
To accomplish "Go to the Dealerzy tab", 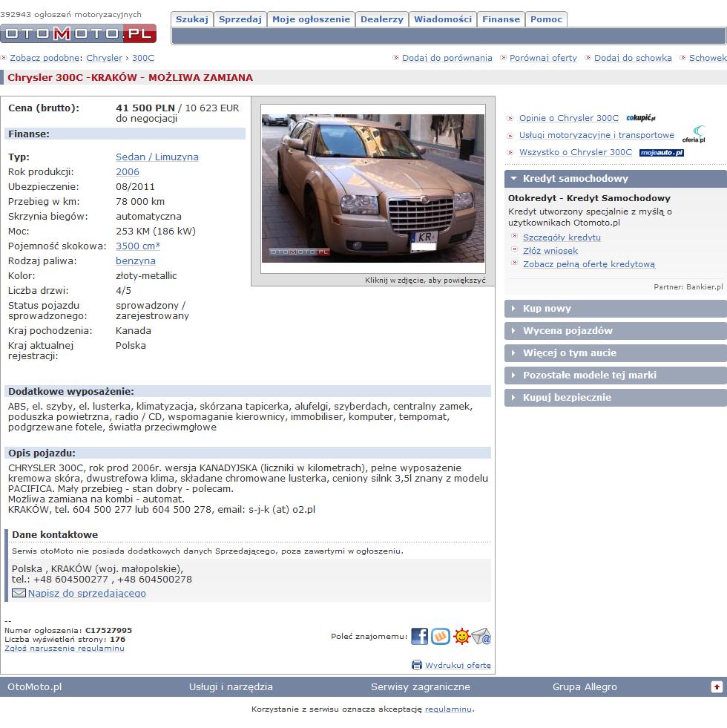I will coord(382,19).
